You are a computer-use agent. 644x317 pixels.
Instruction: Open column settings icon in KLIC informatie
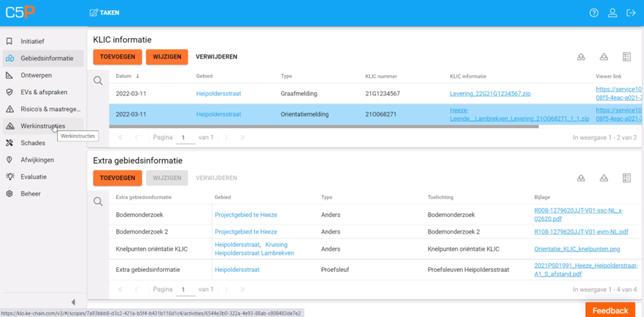626,57
